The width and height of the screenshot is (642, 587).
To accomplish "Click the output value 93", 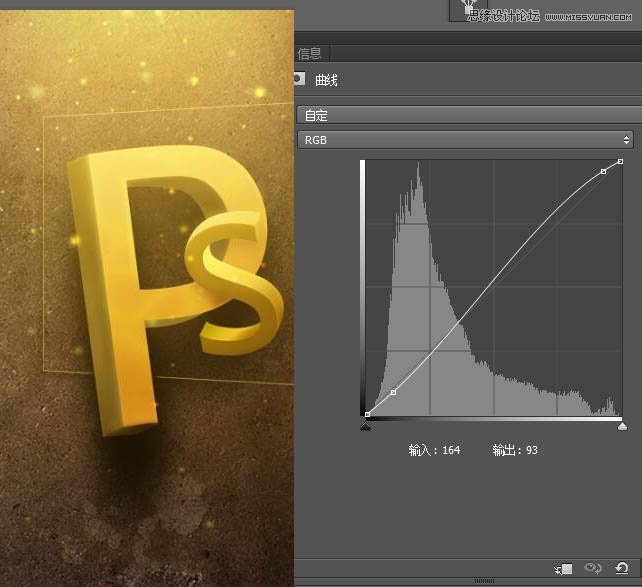I will coord(531,450).
